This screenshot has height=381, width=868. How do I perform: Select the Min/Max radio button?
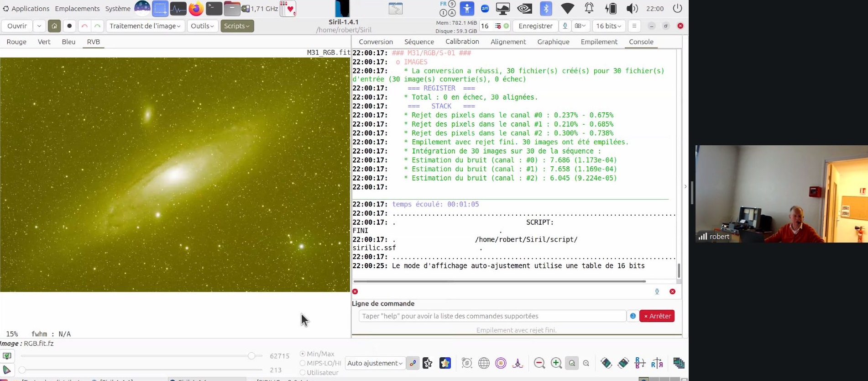[303, 354]
